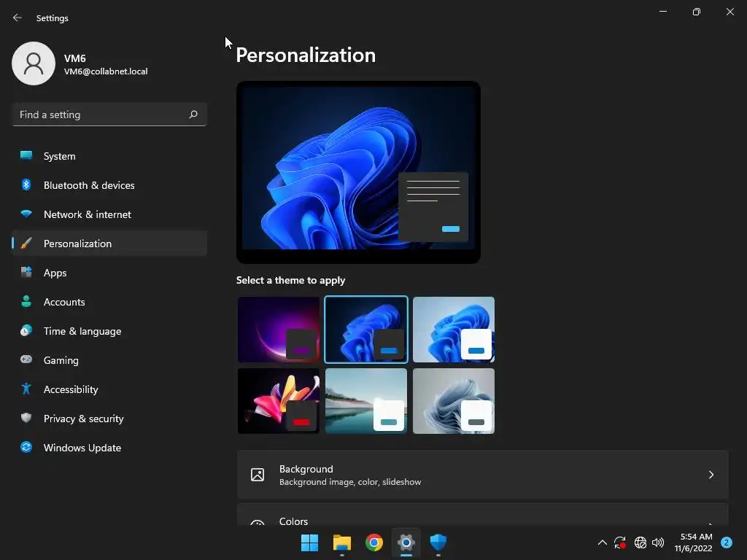This screenshot has height=560, width=747.
Task: Go to Bluetooth & devices
Action: click(109, 184)
